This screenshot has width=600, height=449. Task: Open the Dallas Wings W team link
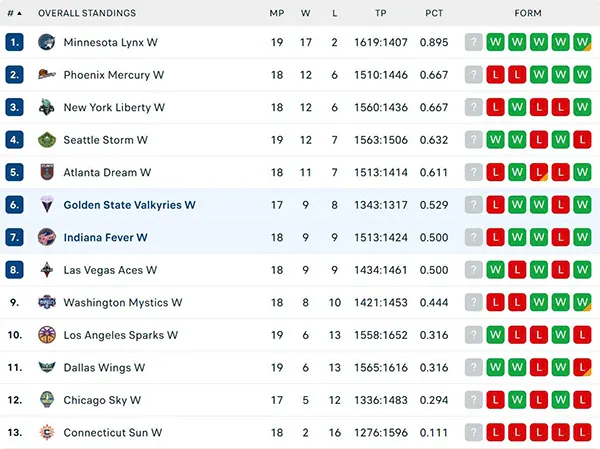point(104,367)
